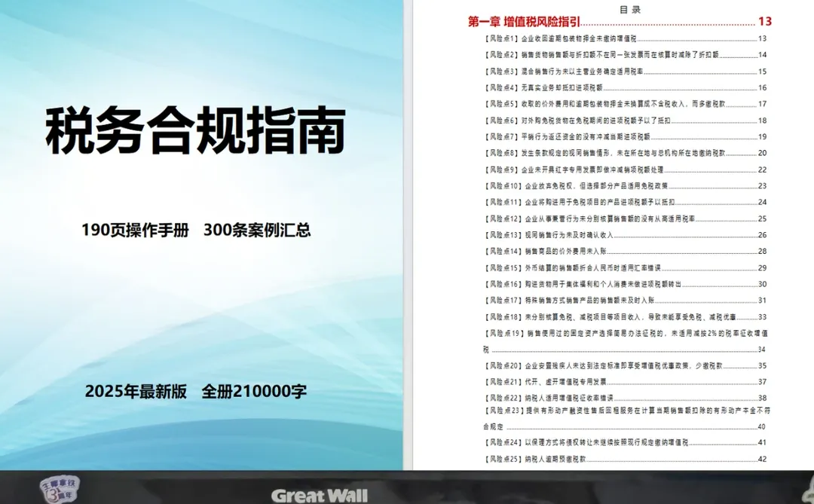
Task: Open TOC entry 风险点3 混合销售行为
Action: coord(625,71)
